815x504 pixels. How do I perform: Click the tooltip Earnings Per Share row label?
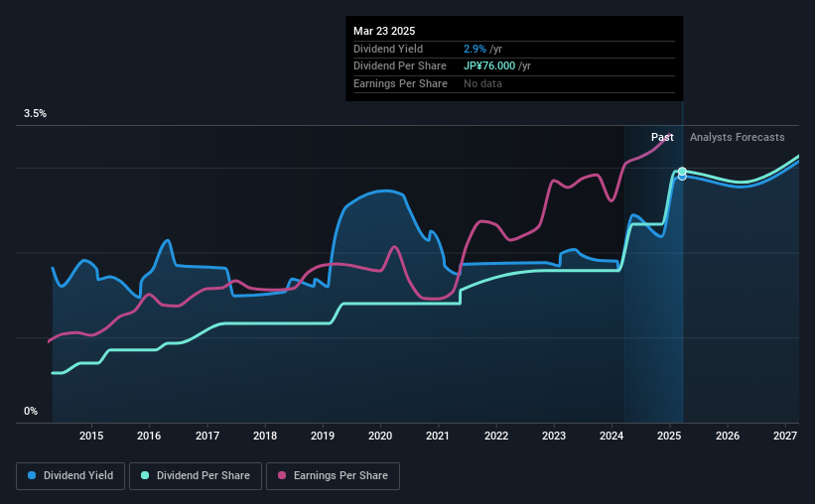(400, 83)
